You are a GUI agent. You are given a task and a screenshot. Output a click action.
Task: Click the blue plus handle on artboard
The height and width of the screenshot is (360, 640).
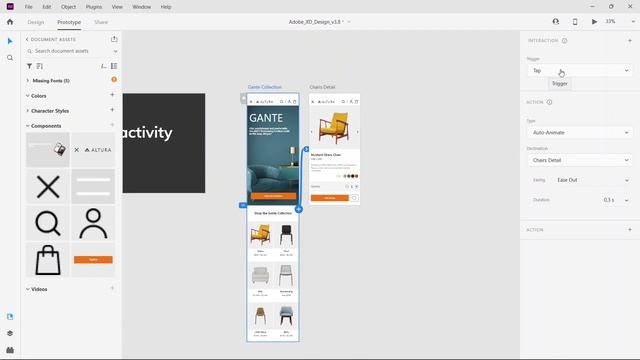tap(299, 209)
